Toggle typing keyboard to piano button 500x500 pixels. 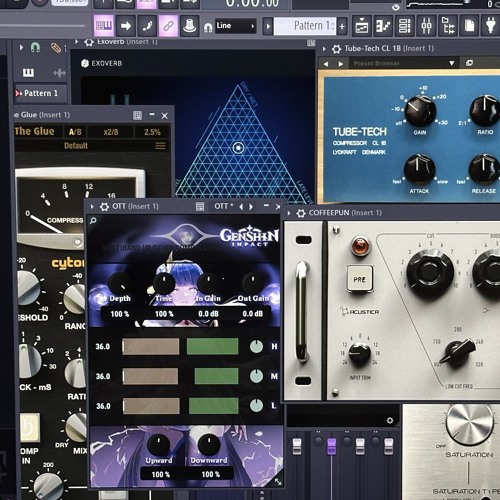pyautogui.click(x=104, y=26)
